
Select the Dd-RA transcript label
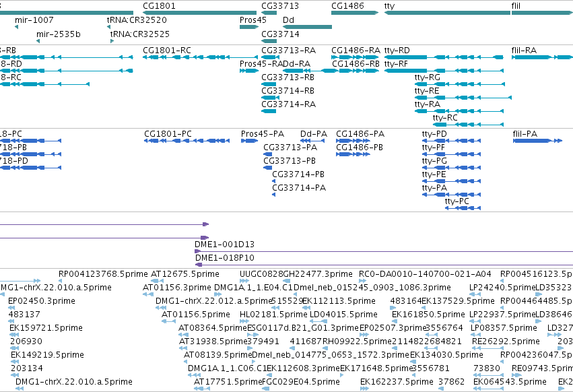pos(296,63)
